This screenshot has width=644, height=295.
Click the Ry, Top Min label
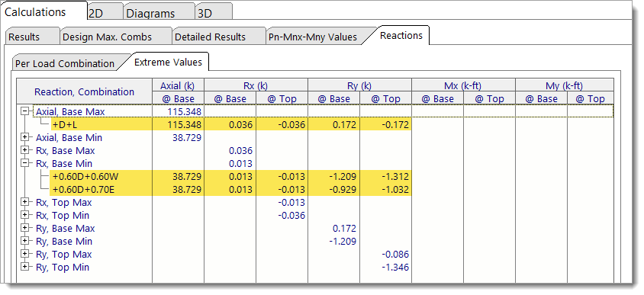click(x=63, y=267)
